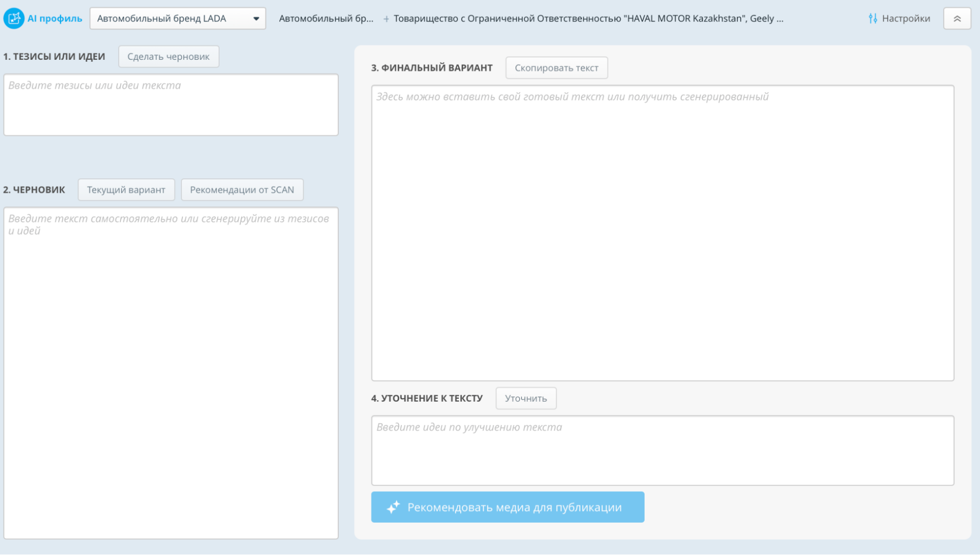Click the AI profile logo icon
Viewport: 980px width, 555px height.
14,19
